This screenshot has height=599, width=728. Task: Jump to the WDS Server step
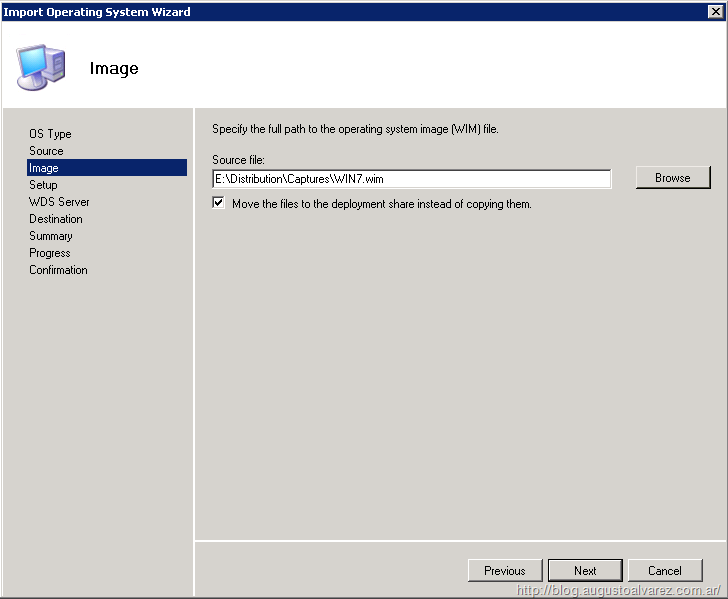(59, 202)
